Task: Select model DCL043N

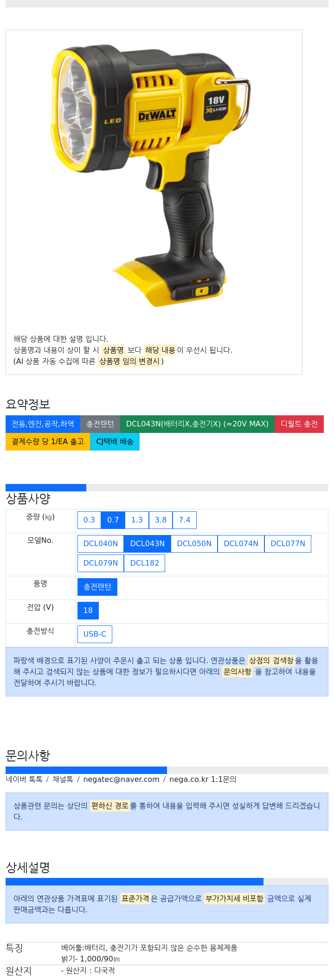Action: [147, 544]
